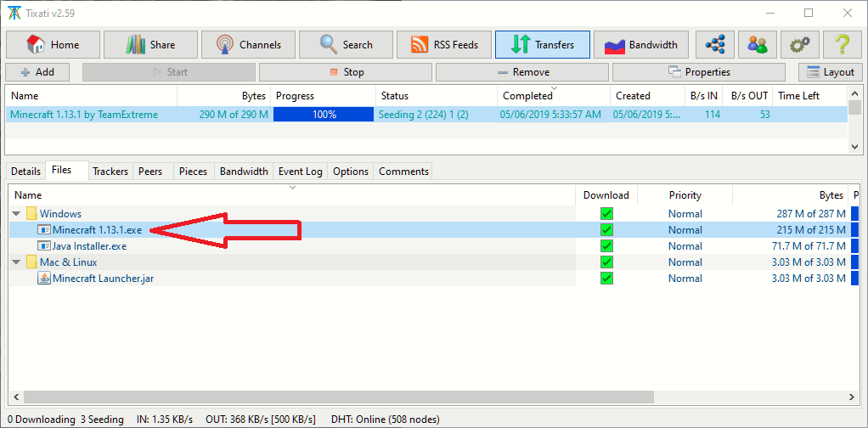The image size is (868, 428).
Task: Click files panel horizontal scroll left arrow
Action: pyautogui.click(x=15, y=397)
